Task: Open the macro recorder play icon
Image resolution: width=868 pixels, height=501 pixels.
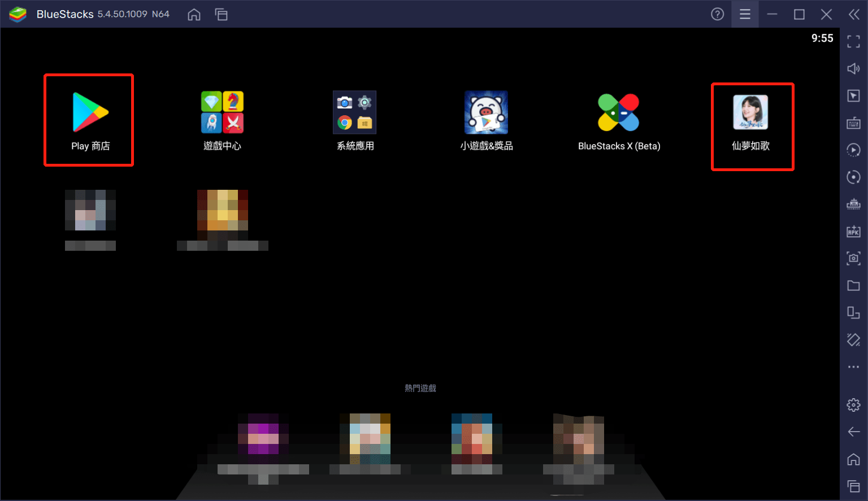Action: (x=853, y=150)
